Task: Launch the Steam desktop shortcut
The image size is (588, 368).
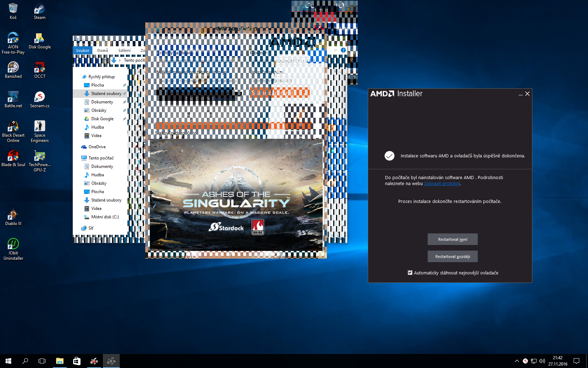Action: click(x=40, y=11)
